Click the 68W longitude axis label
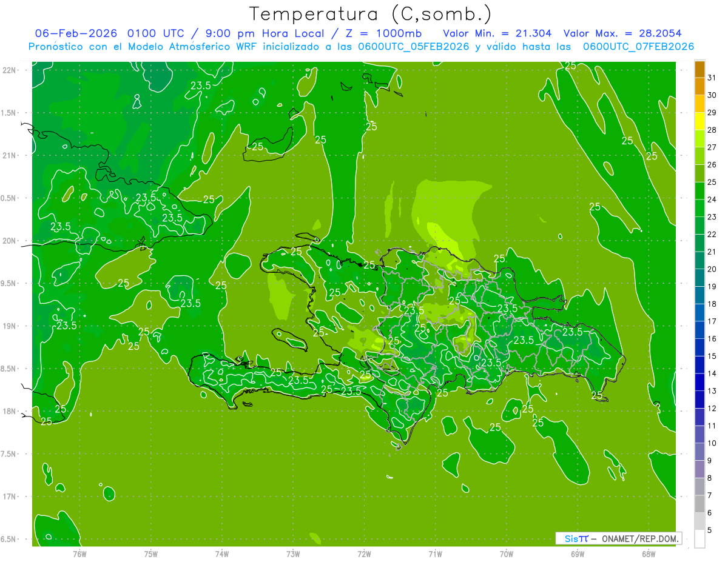Viewport: 728px width, 562px height. tap(649, 554)
